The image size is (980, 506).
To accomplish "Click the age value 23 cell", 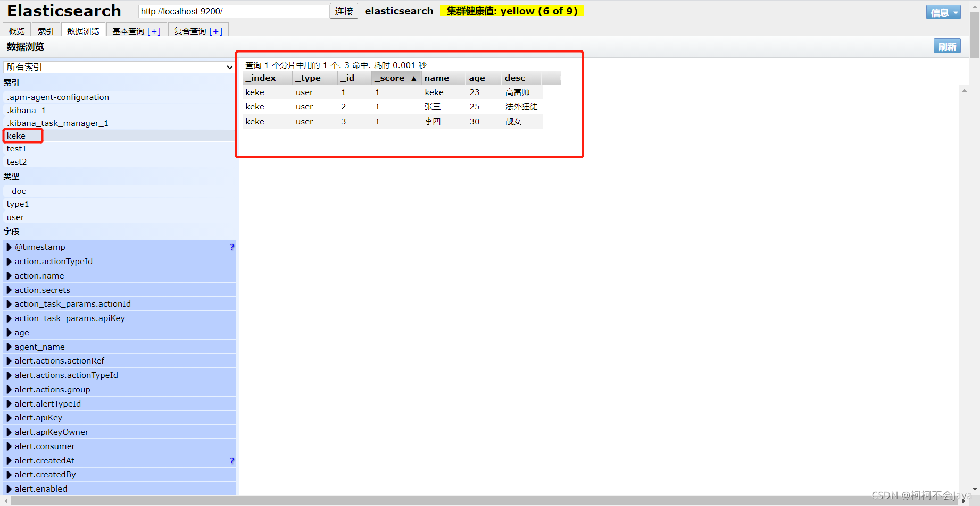I will coord(484,92).
